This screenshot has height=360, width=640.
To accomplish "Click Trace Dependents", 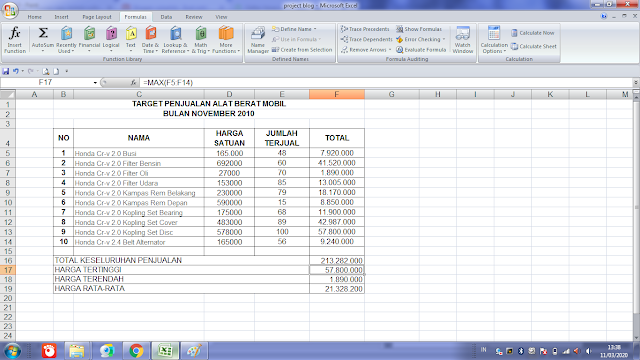I will 366,39.
